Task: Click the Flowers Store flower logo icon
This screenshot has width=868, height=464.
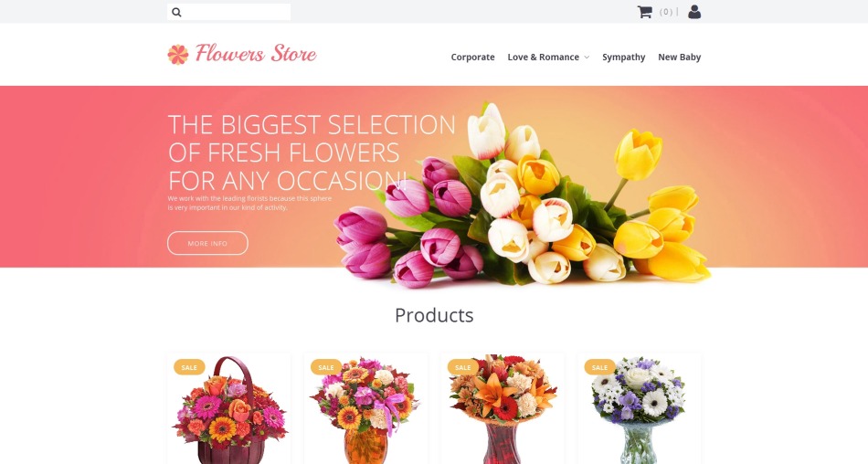Action: tap(177, 54)
